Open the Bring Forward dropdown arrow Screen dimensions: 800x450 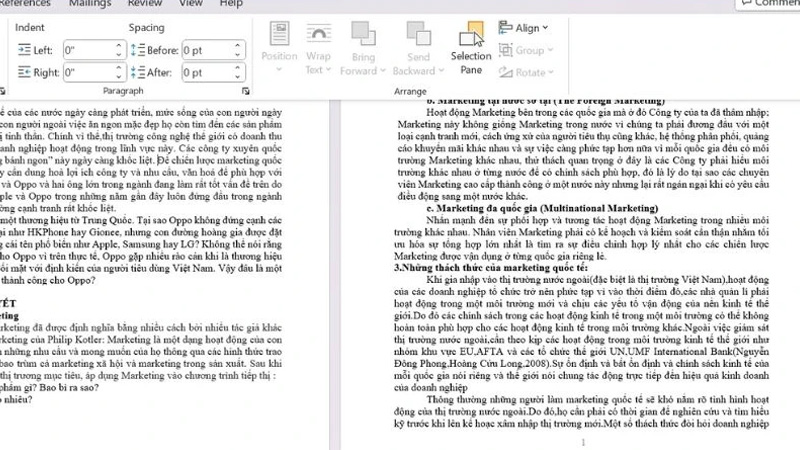point(383,71)
